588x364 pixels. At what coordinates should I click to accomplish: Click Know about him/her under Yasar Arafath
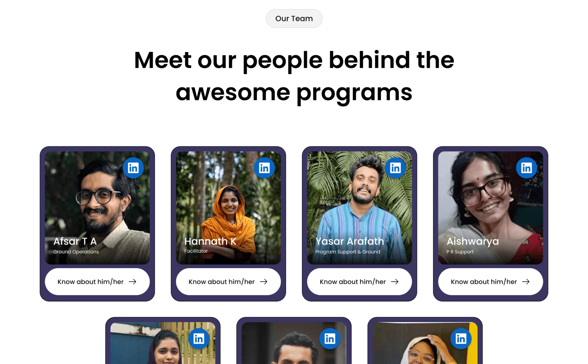pos(359,282)
